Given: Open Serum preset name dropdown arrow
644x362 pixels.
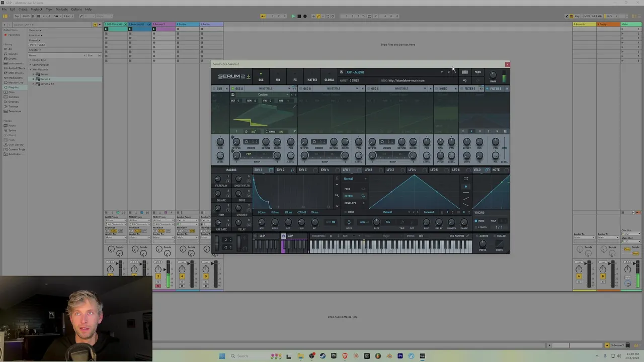Looking at the screenshot, I should click(442, 72).
